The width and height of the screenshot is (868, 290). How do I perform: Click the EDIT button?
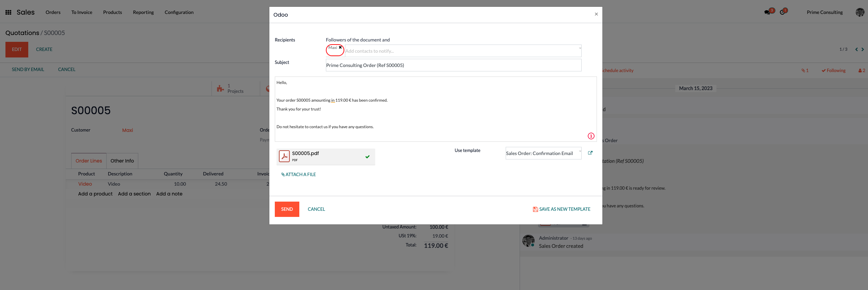coord(17,50)
